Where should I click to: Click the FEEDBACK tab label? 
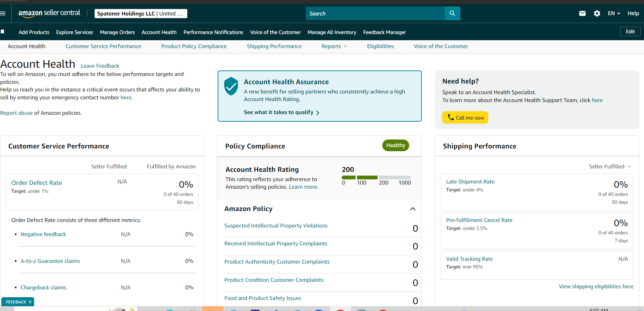(x=16, y=302)
